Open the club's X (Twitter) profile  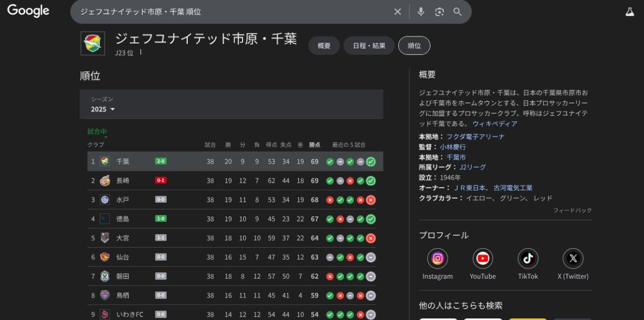point(573,259)
